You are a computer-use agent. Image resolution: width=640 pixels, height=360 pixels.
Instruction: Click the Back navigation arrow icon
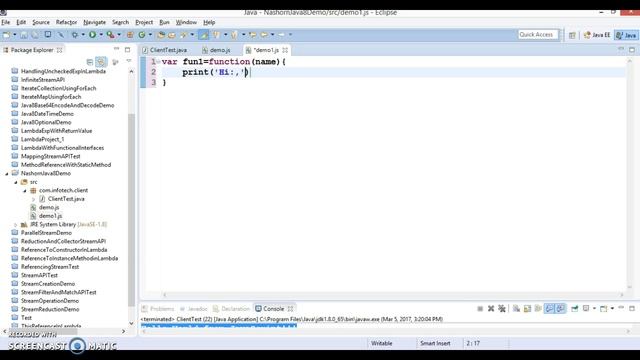coord(264,35)
